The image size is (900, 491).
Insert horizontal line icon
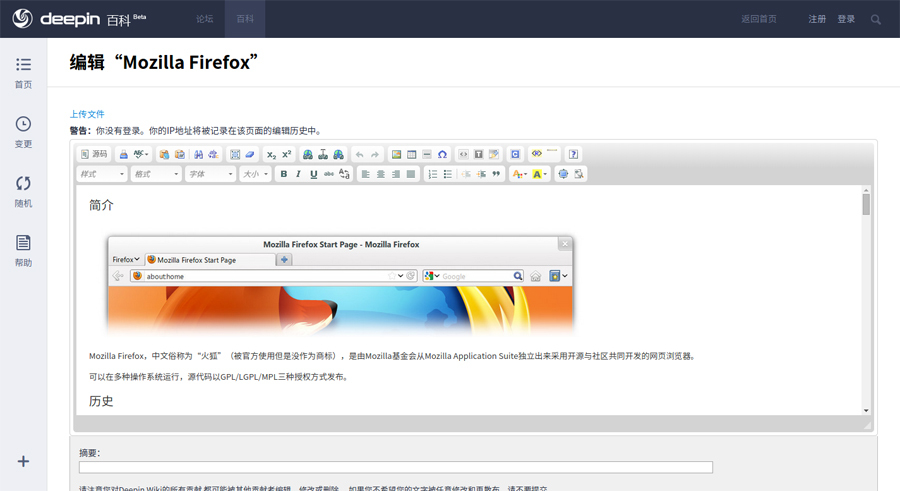pos(426,154)
